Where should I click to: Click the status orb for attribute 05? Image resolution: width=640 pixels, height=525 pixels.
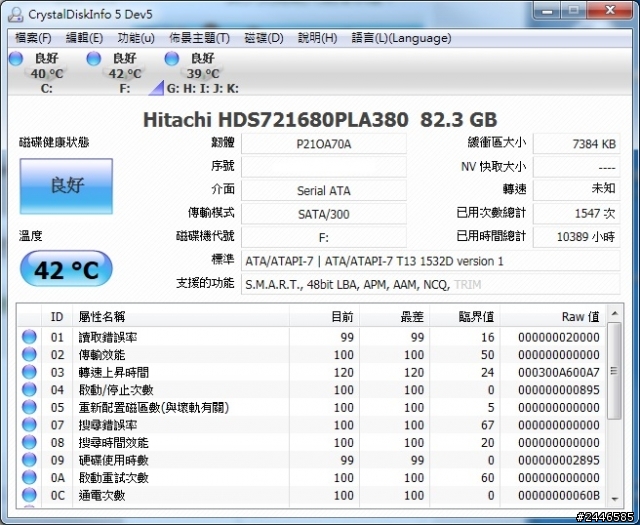pos(30,407)
